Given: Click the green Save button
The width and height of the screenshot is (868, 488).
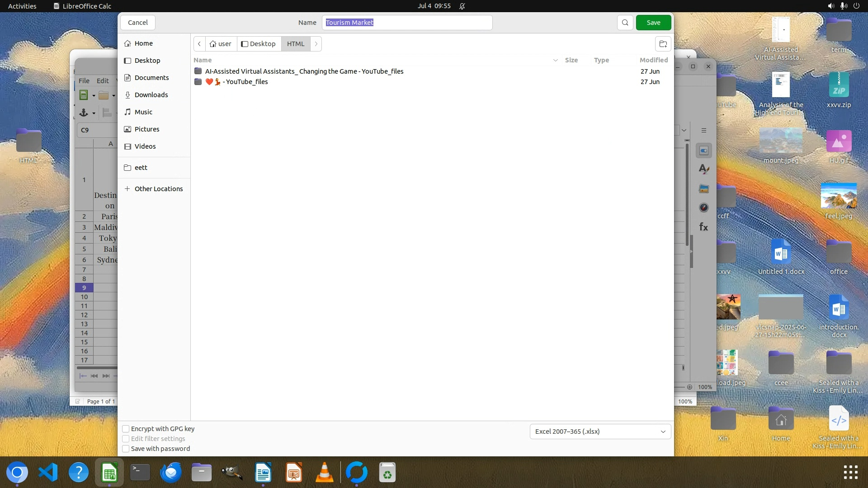Looking at the screenshot, I should pyautogui.click(x=653, y=23).
